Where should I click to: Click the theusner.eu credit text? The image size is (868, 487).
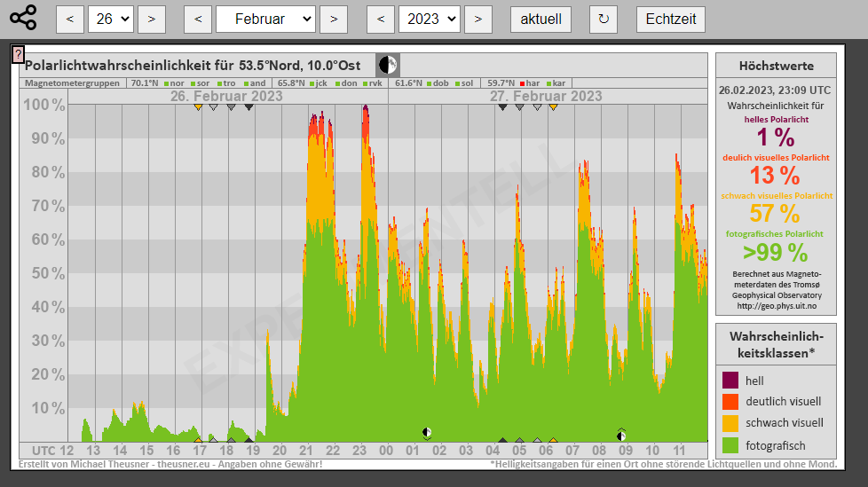point(183,464)
